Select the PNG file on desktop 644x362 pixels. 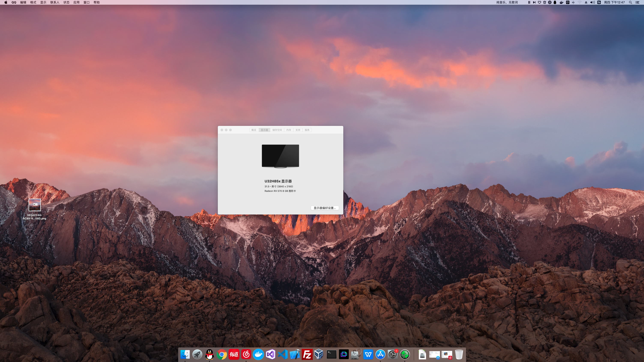34,205
